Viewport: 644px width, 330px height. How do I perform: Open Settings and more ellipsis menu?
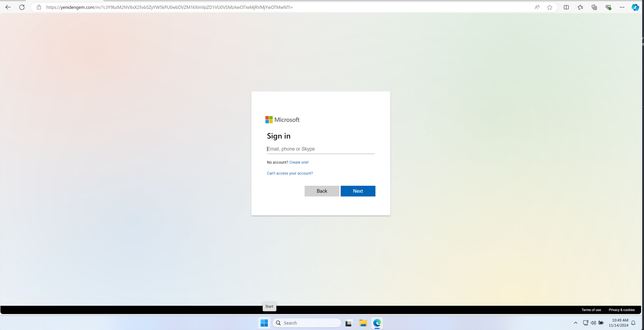point(622,7)
